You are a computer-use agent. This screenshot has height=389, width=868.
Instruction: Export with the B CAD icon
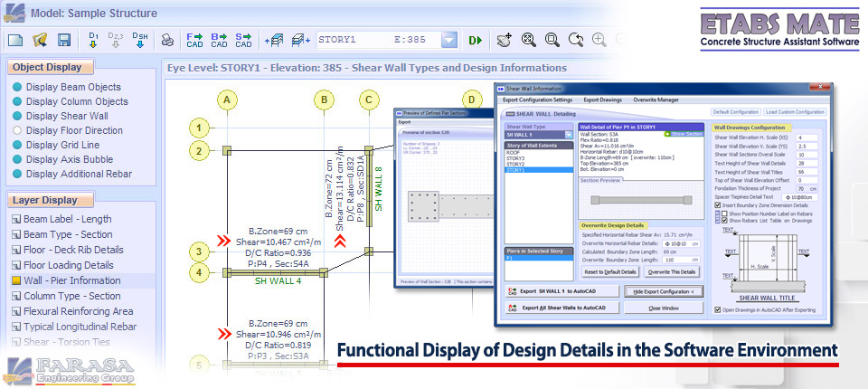click(219, 40)
